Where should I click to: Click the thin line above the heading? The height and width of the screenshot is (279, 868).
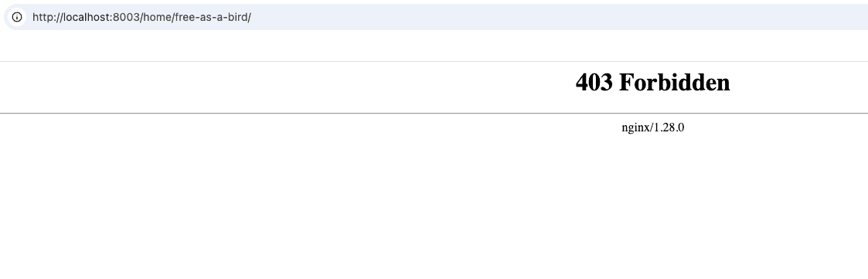(x=434, y=62)
